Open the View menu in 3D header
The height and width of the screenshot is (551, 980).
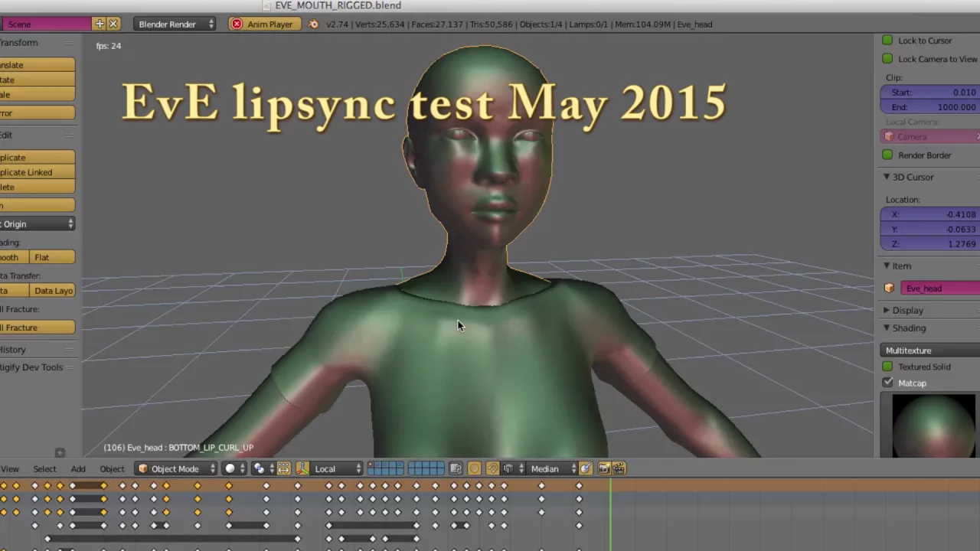pyautogui.click(x=9, y=468)
